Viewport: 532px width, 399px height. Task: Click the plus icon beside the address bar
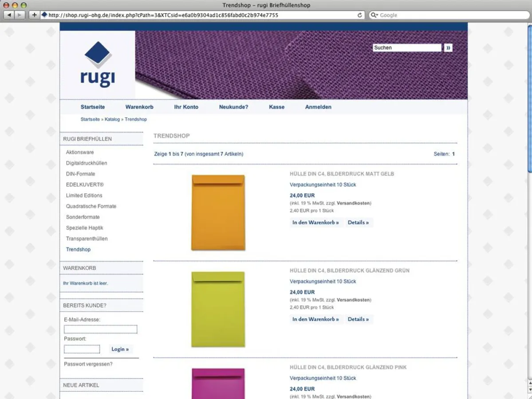pyautogui.click(x=34, y=15)
